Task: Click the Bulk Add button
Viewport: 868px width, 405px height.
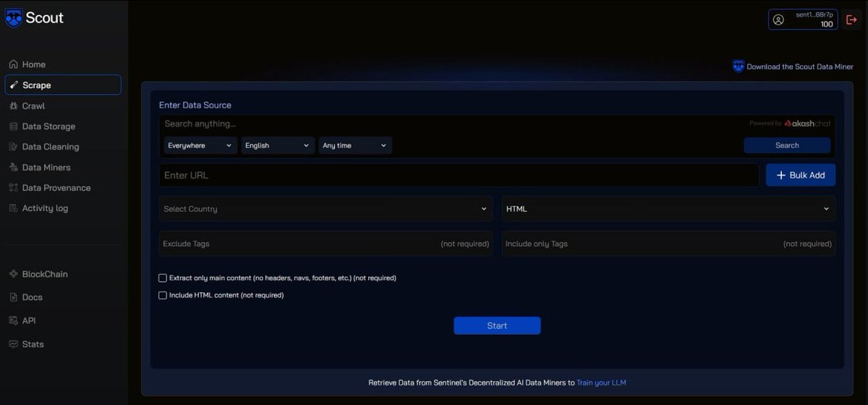Action: 801,175
